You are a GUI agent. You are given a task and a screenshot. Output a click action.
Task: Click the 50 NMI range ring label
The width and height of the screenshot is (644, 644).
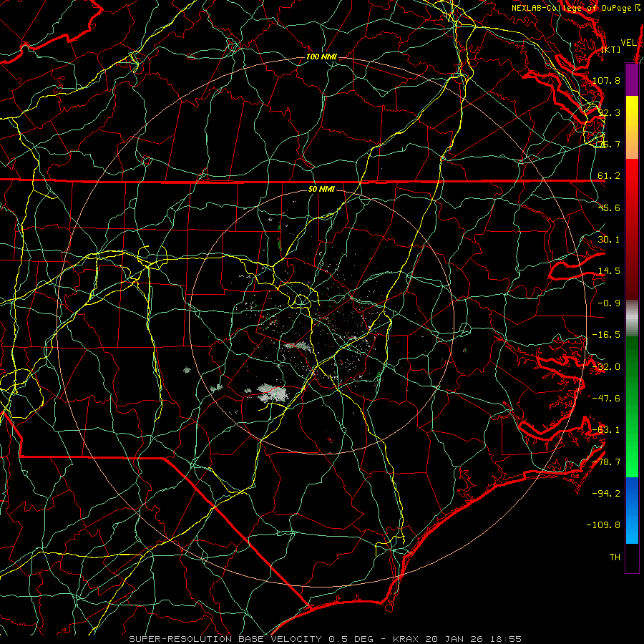[x=321, y=190]
